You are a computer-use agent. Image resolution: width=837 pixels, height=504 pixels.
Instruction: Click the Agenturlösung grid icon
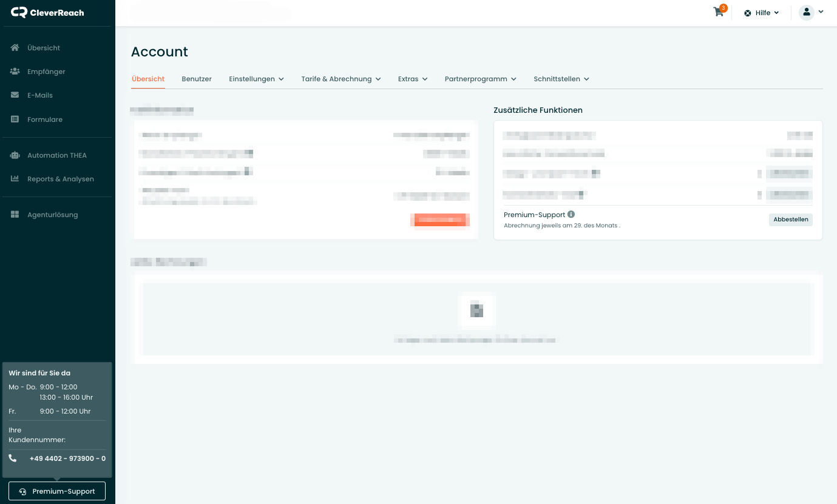(x=15, y=215)
